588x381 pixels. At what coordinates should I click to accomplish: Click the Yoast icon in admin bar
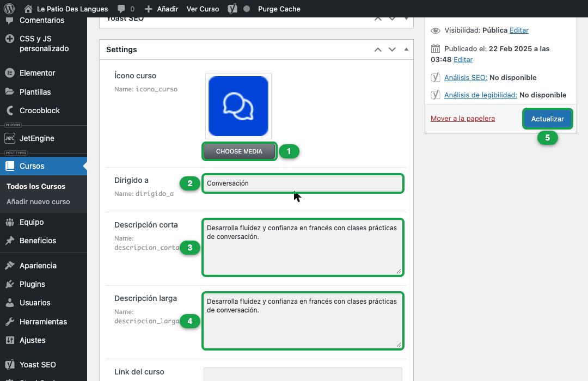tap(232, 9)
